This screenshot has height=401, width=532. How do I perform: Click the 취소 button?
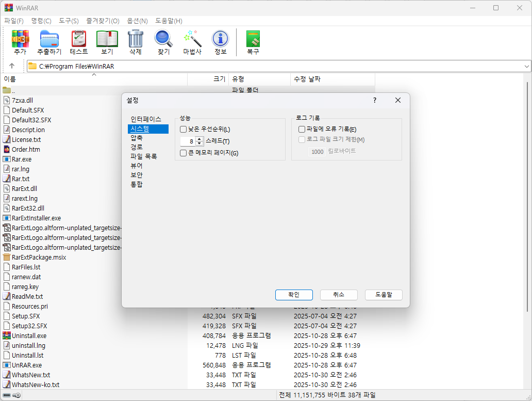[339, 295]
